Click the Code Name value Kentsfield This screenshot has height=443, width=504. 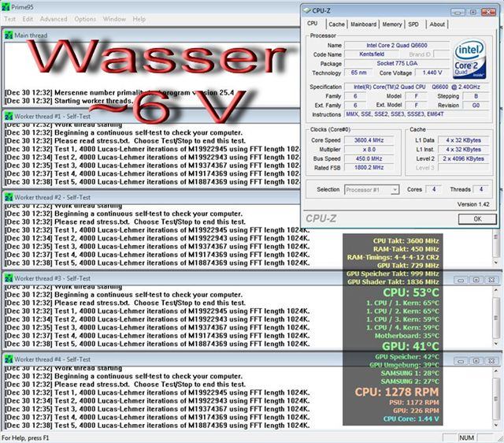click(x=372, y=54)
